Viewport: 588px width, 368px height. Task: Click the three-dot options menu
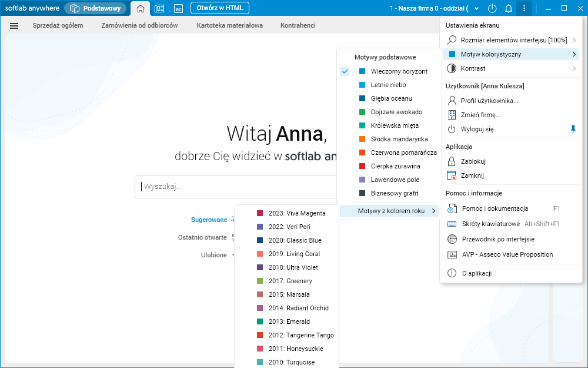pyautogui.click(x=524, y=8)
